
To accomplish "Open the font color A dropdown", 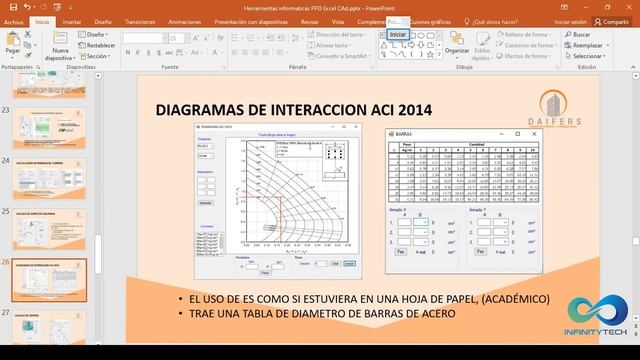I will 222,53.
